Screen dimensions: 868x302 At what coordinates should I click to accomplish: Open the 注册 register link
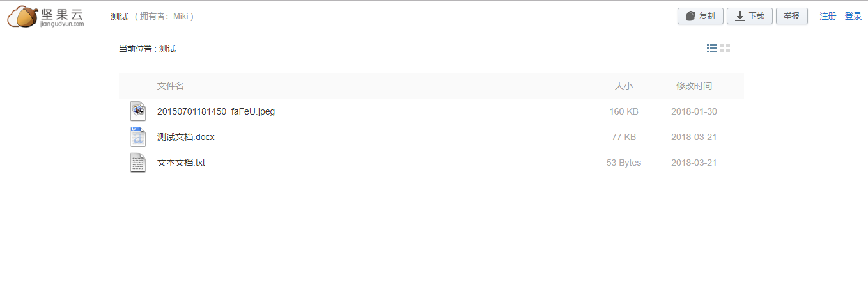pyautogui.click(x=828, y=16)
